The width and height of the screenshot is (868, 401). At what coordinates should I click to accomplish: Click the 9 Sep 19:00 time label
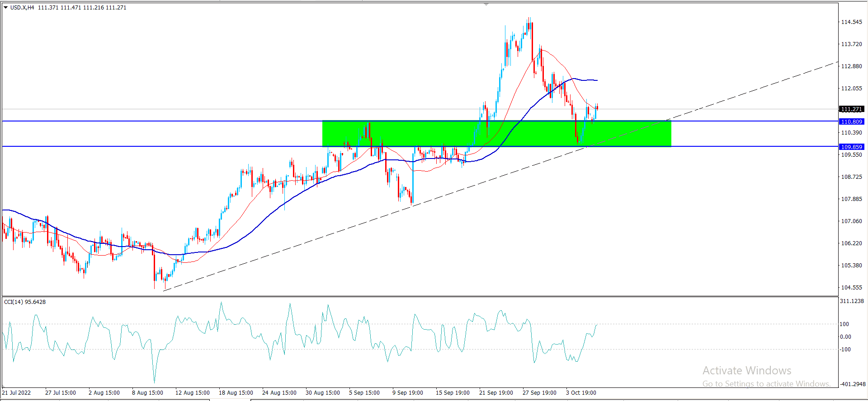(x=407, y=392)
